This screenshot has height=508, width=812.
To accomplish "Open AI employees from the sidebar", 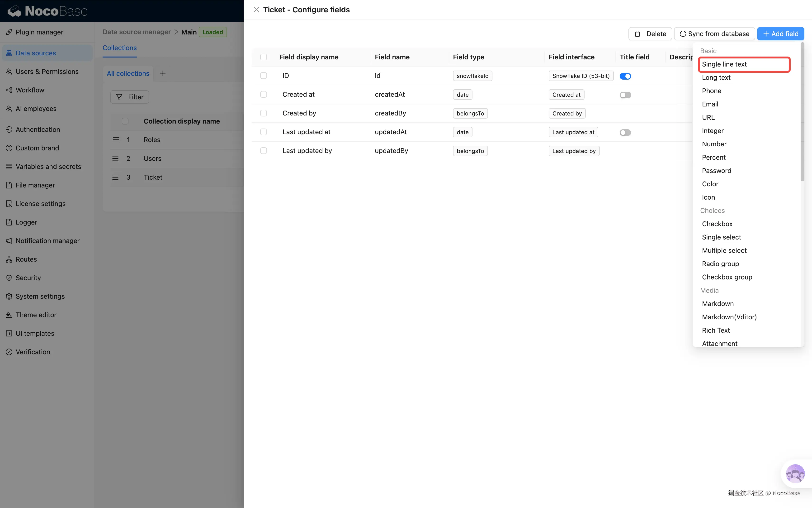I will tap(36, 109).
